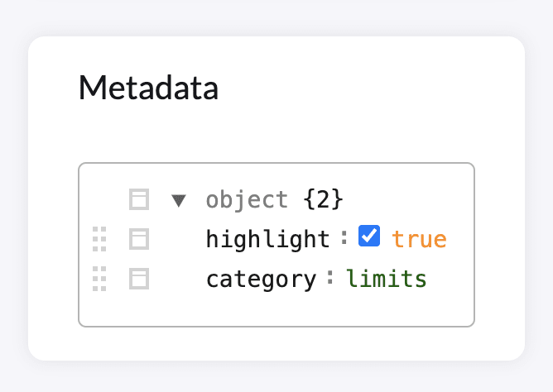
Task: Click the colon after category
Action: pos(330,278)
